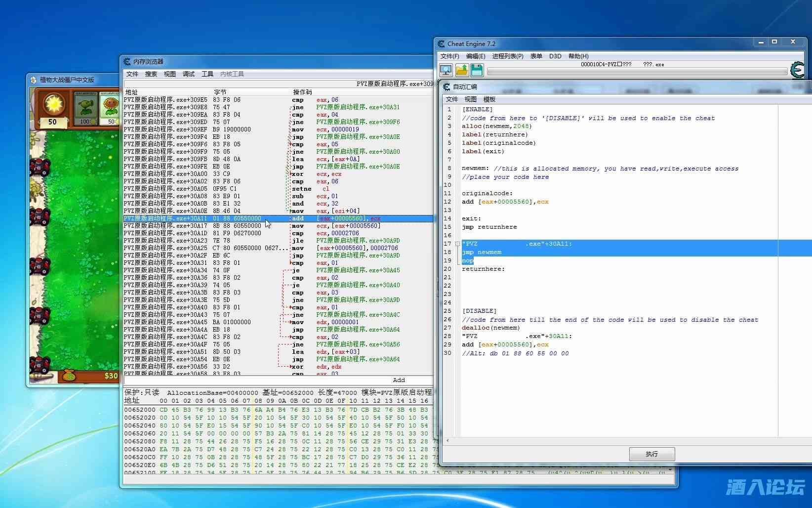This screenshot has width=812, height=508.
Task: Click the 操作码 column header
Action: 302,92
